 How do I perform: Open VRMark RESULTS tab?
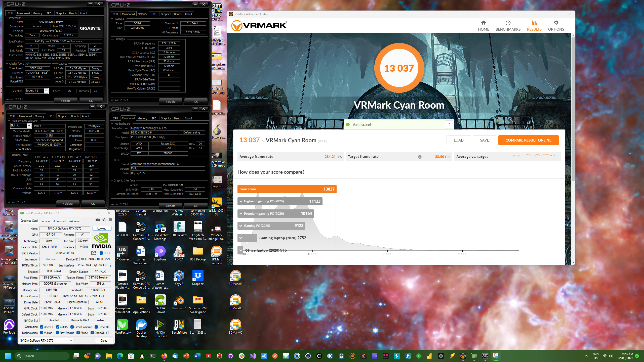(534, 26)
